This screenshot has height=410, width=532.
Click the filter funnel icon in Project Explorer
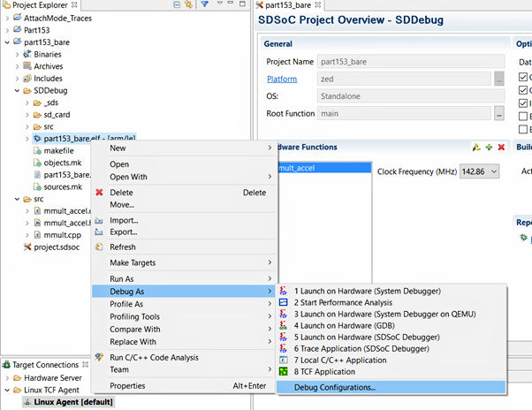click(205, 4)
